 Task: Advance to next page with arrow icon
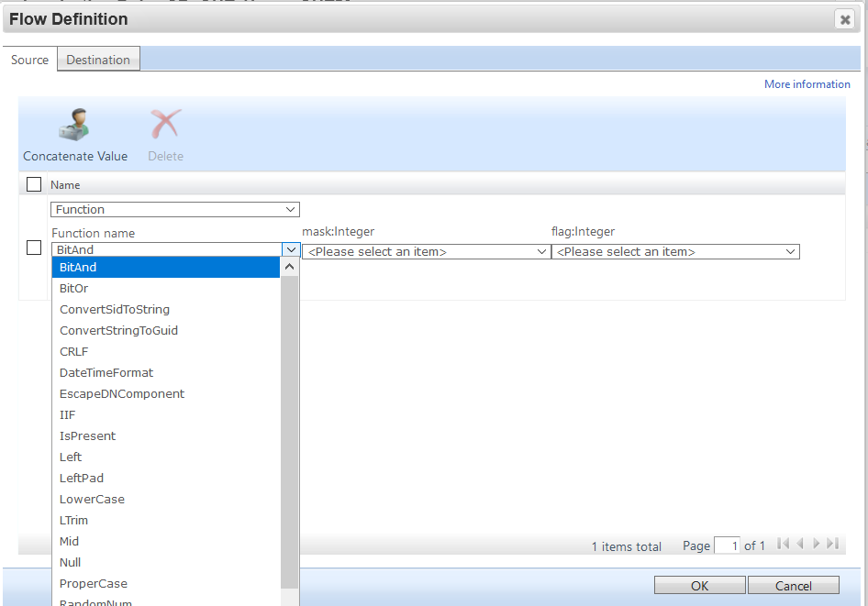[x=816, y=544]
